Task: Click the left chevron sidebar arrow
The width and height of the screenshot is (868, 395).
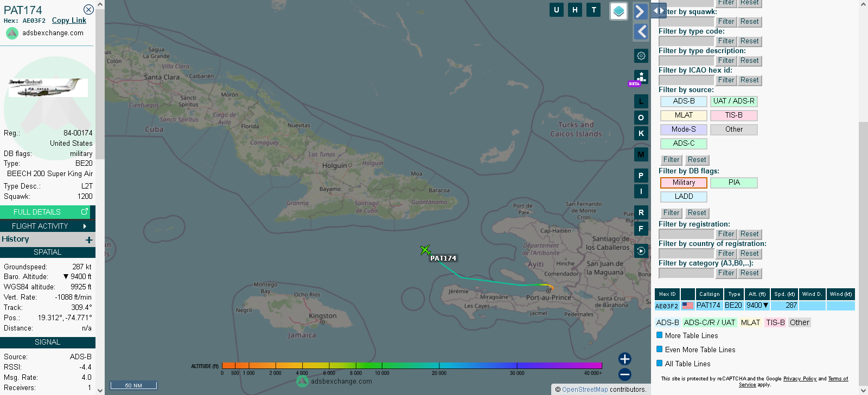Action: pos(641,32)
